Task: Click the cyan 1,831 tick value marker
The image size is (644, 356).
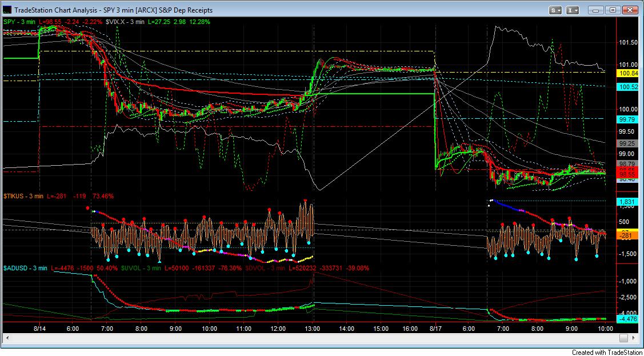Action: click(627, 202)
